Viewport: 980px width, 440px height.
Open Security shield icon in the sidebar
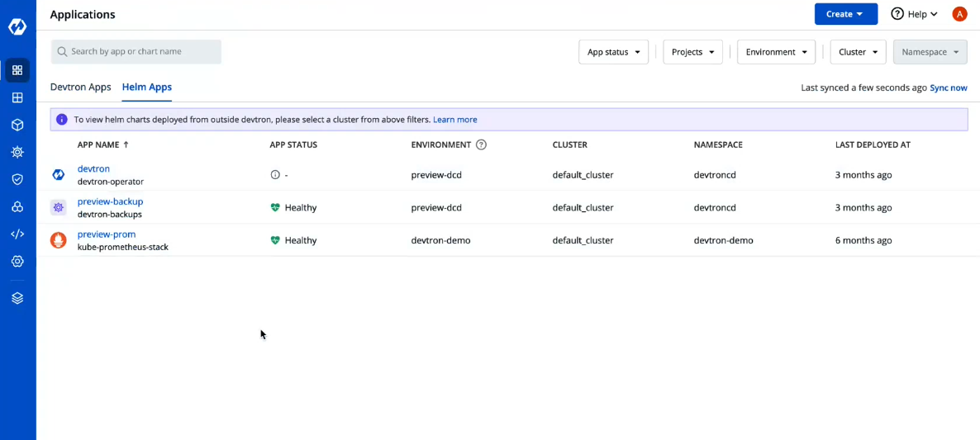click(x=17, y=179)
